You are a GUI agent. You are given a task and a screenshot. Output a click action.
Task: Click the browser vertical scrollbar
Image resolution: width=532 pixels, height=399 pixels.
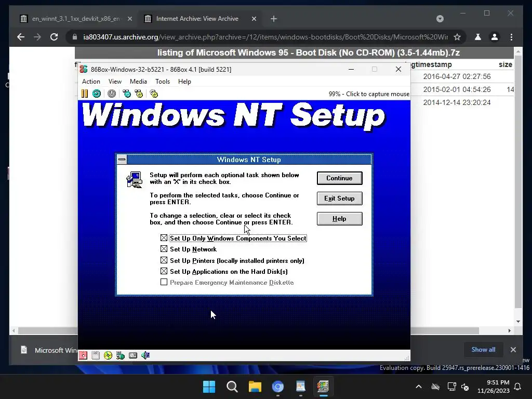[x=518, y=182]
